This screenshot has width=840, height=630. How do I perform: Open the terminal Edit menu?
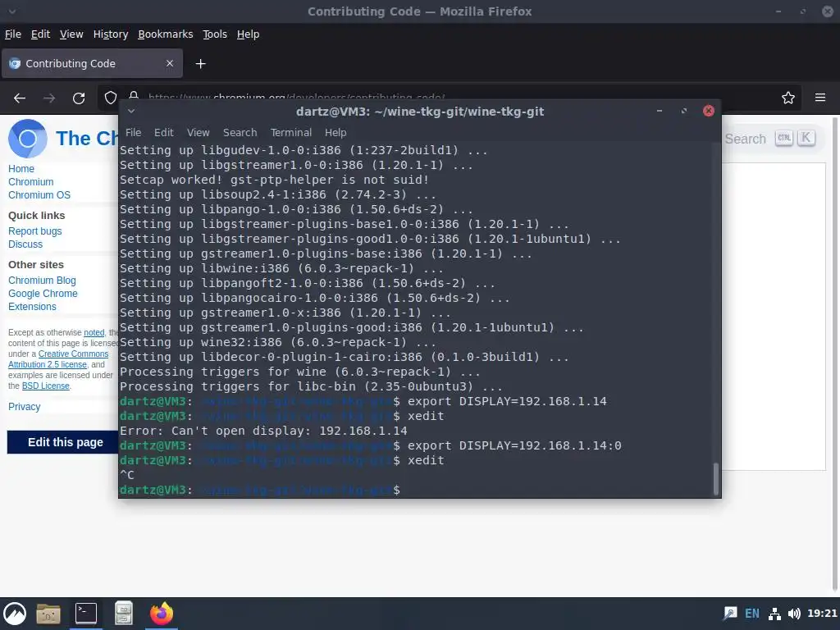click(164, 132)
